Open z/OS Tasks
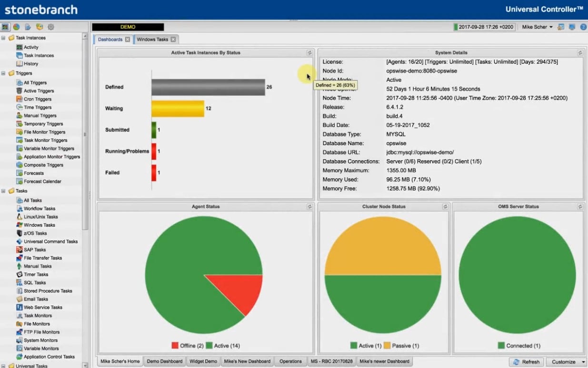The height and width of the screenshot is (368, 588). pos(35,233)
